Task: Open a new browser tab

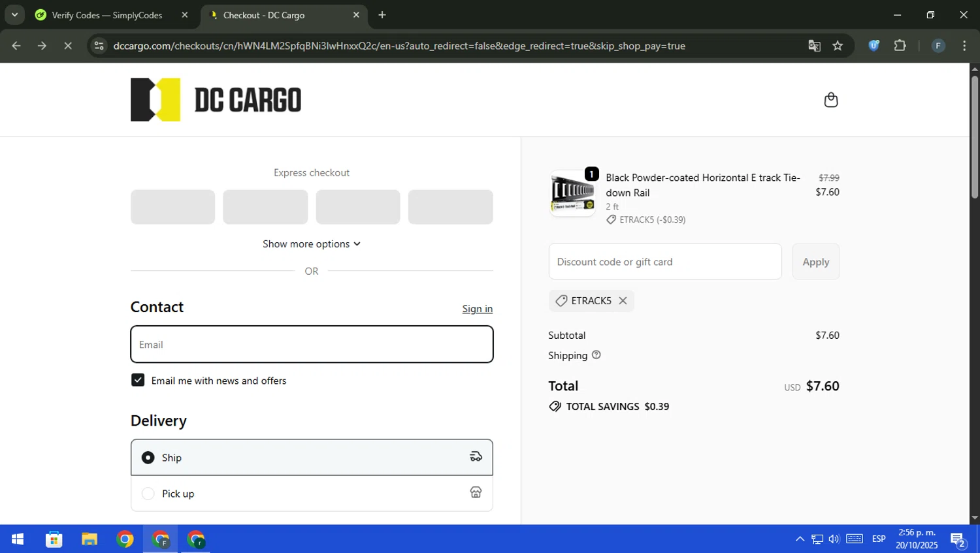Action: pos(382,15)
